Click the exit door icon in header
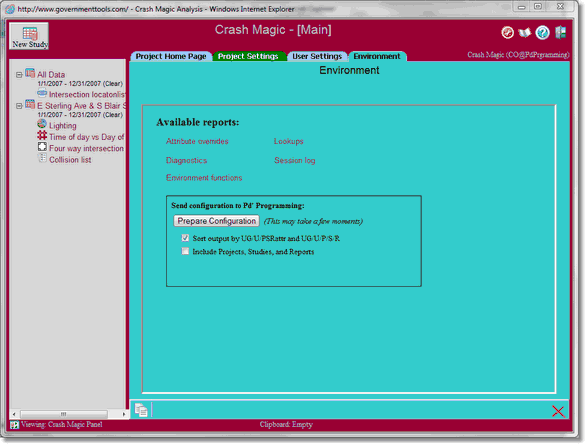This screenshot has height=445, width=586. pos(560,33)
